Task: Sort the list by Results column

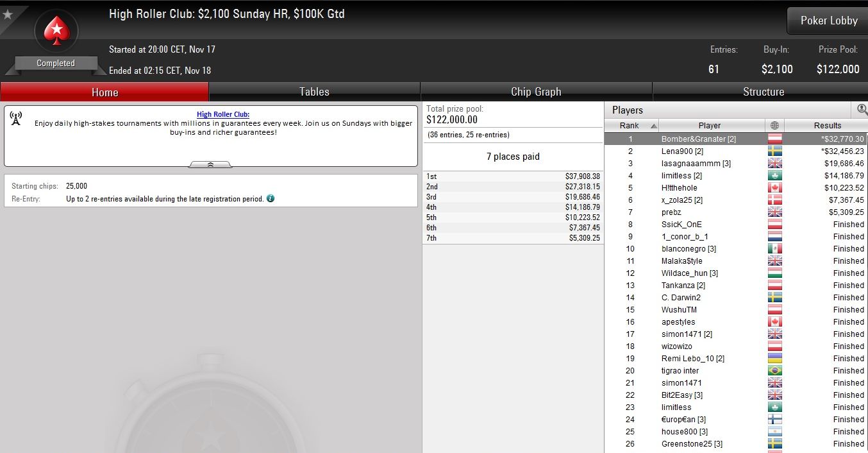Action: point(827,126)
